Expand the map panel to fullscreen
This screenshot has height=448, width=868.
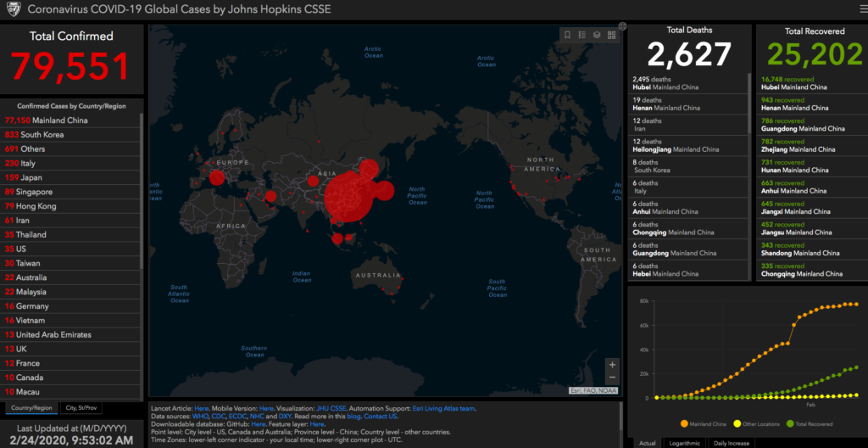(x=622, y=25)
